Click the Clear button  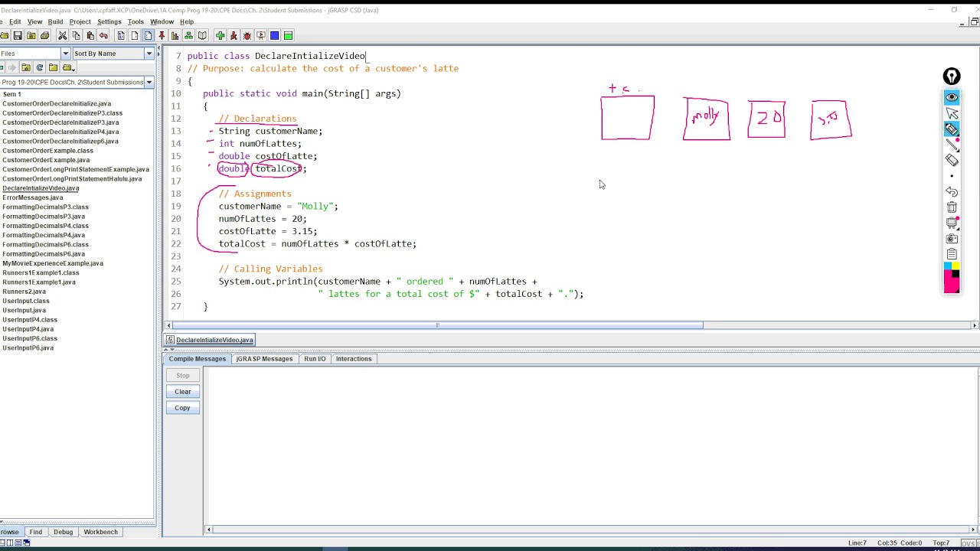tap(182, 392)
